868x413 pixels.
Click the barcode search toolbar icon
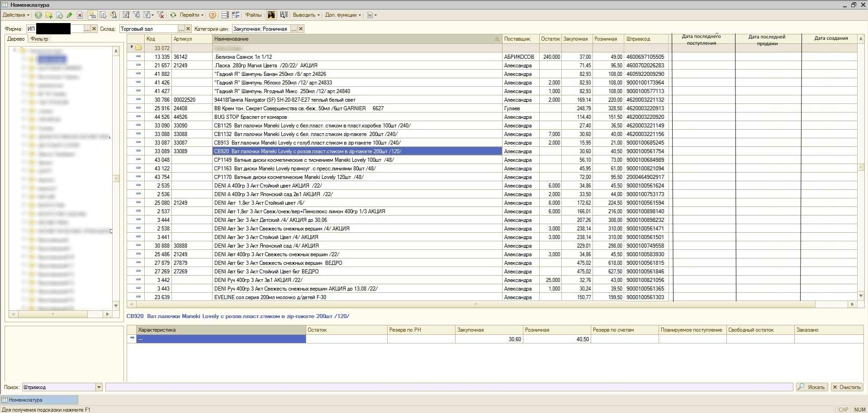284,15
